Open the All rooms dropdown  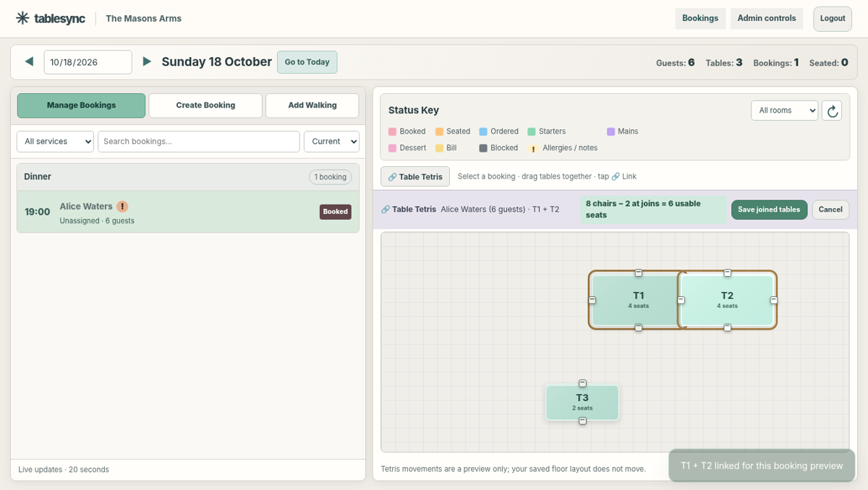[x=785, y=111]
